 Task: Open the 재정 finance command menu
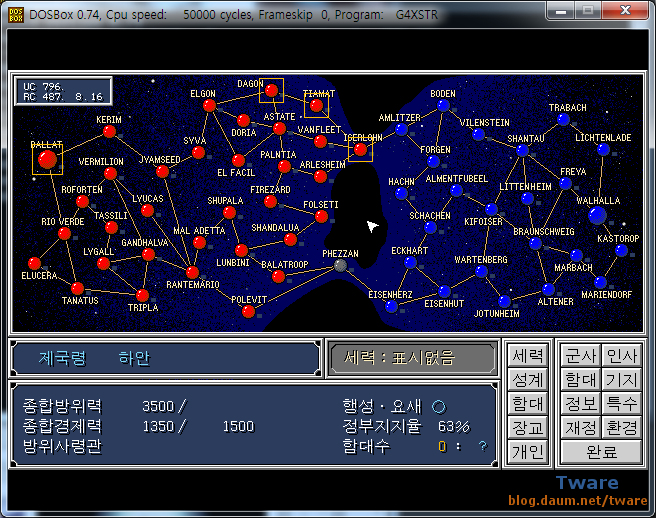point(581,428)
